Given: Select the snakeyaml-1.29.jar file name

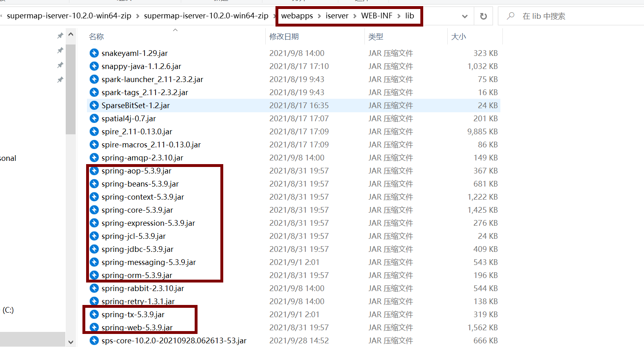Looking at the screenshot, I should click(135, 53).
